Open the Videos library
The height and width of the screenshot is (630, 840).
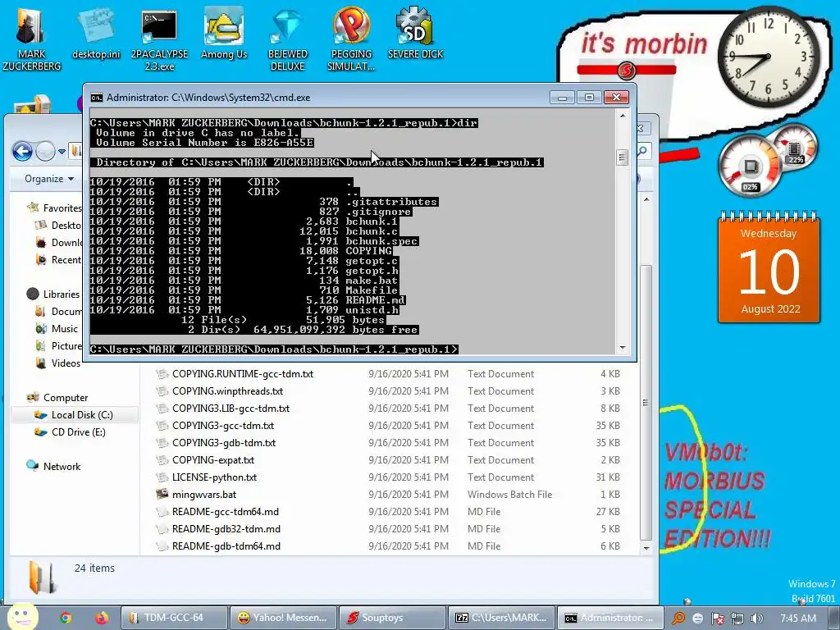tap(66, 363)
